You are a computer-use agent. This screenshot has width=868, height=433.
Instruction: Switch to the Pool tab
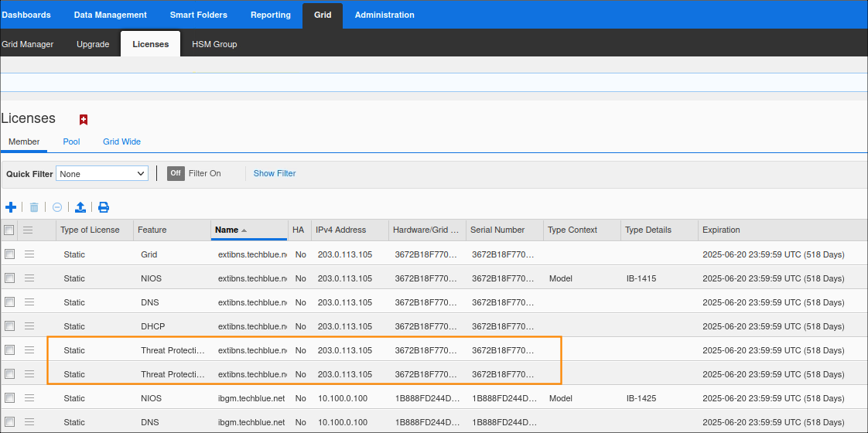click(x=71, y=141)
